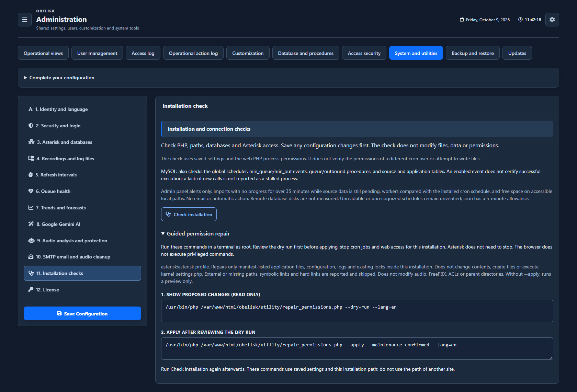This screenshot has width=577, height=392.
Task: Click the Installation and connection checks banner
Action: pos(357,129)
